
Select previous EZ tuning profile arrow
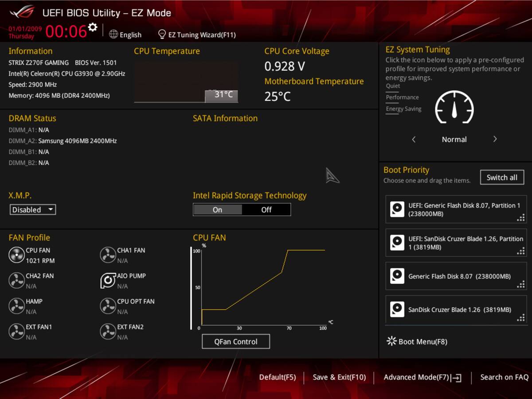coord(414,139)
